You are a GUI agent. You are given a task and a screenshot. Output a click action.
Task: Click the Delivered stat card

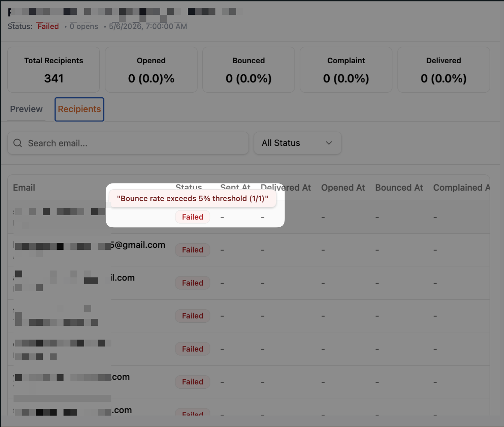tap(444, 70)
